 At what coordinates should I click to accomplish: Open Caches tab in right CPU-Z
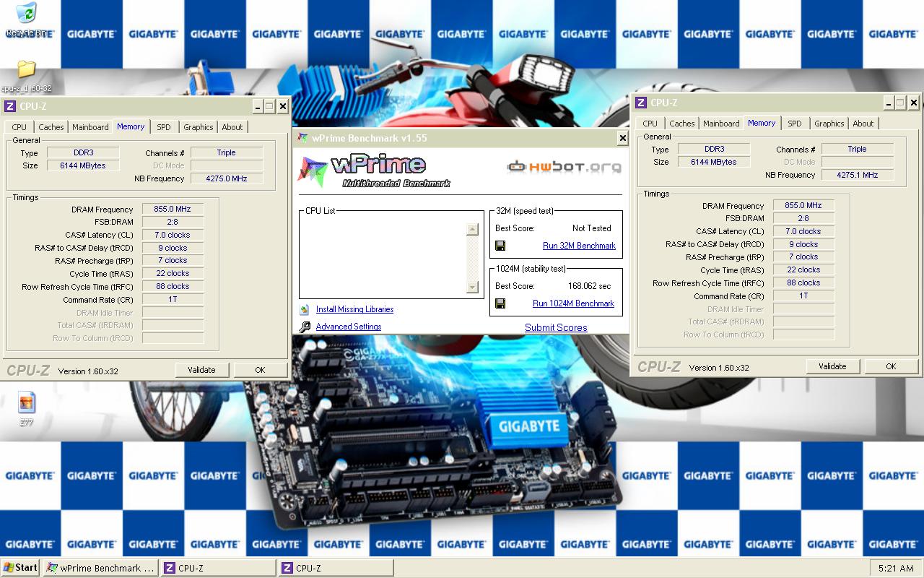[x=682, y=124]
